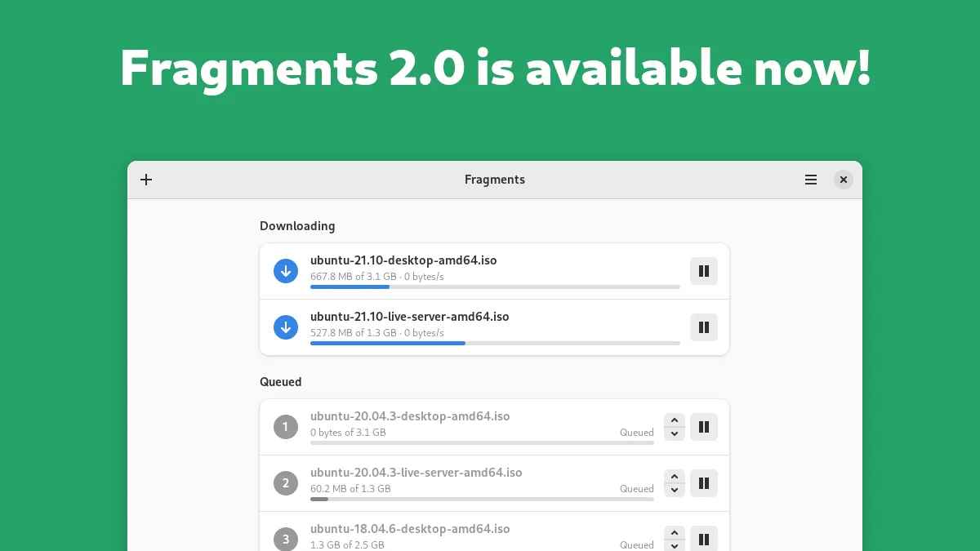The height and width of the screenshot is (551, 980).
Task: Move ubuntu-20.04.3-desktop up in the queue
Action: (675, 420)
